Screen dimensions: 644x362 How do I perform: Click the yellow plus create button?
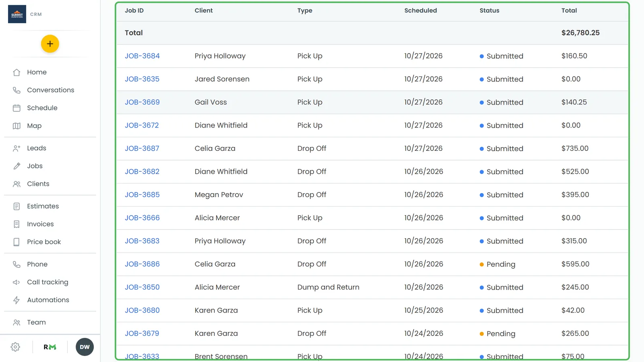(50, 44)
